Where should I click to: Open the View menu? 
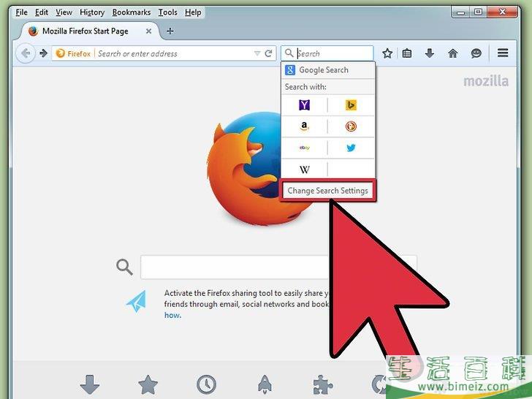pyautogui.click(x=64, y=12)
